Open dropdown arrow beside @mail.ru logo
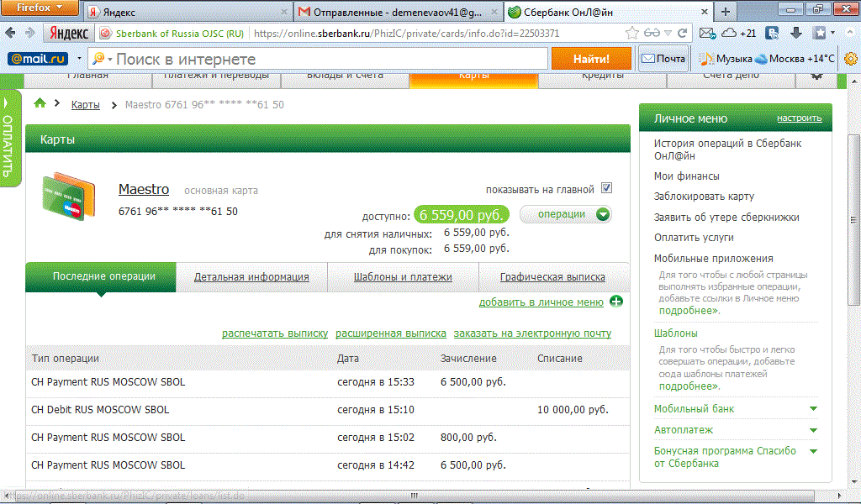The height and width of the screenshot is (504, 861). point(80,58)
